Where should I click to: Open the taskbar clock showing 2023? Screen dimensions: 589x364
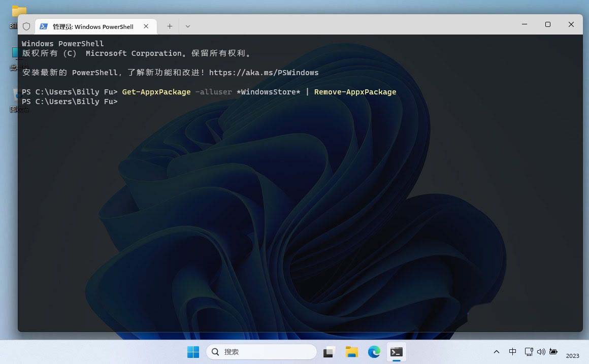point(572,355)
